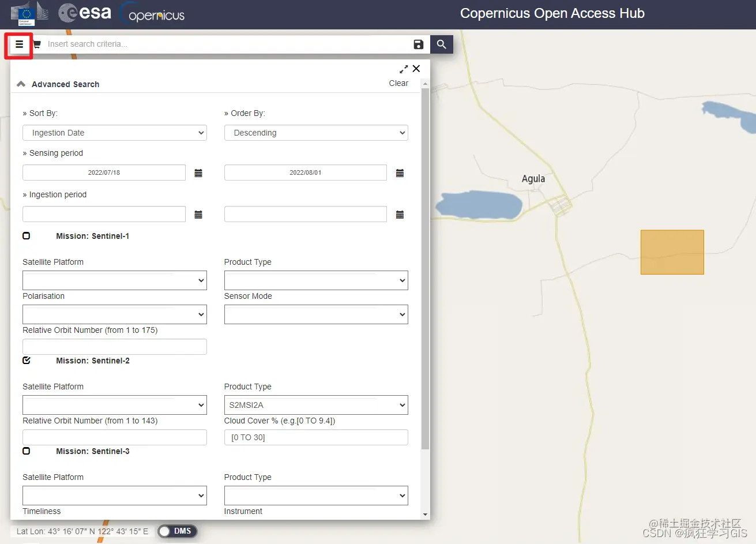Open Sentinel-3 Satellite Platform dropdown
Viewport: 756px width, 544px height.
[115, 496]
